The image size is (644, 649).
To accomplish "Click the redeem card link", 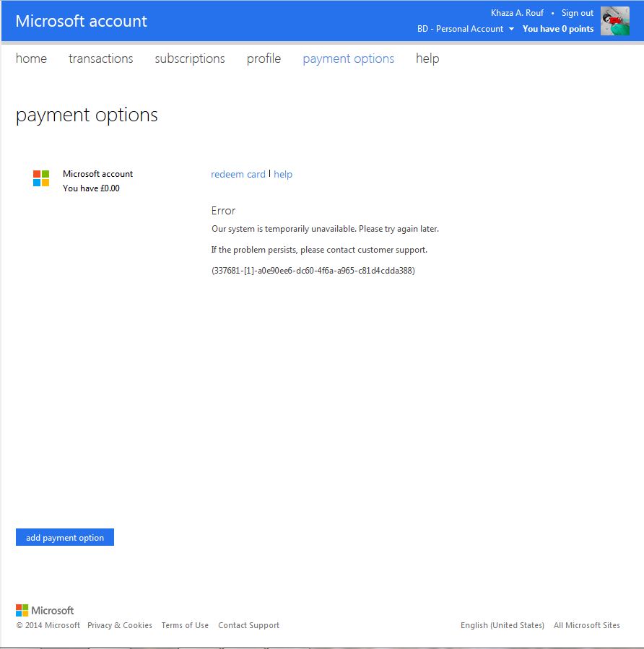I will 238,174.
